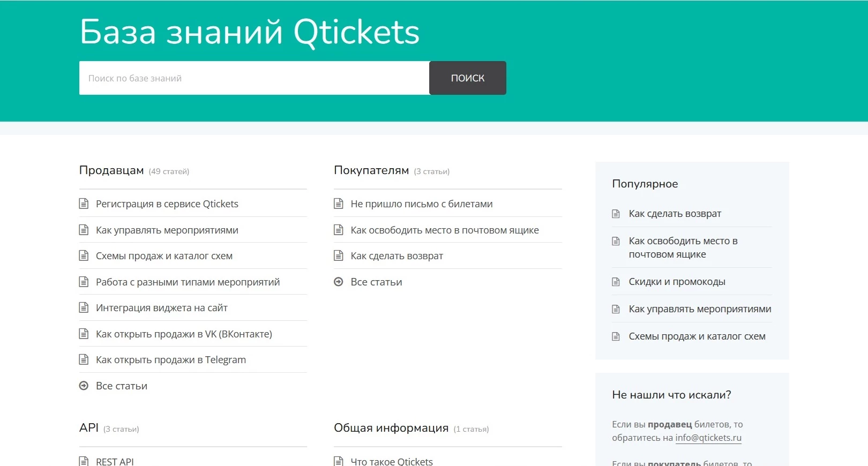Click document icon beside Не пришло письмо с билетами

click(339, 204)
